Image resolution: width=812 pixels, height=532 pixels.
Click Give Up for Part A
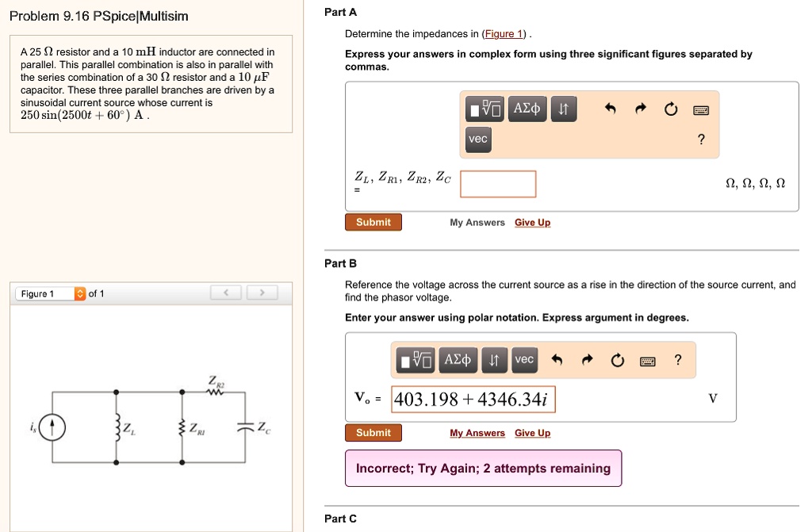tap(532, 223)
